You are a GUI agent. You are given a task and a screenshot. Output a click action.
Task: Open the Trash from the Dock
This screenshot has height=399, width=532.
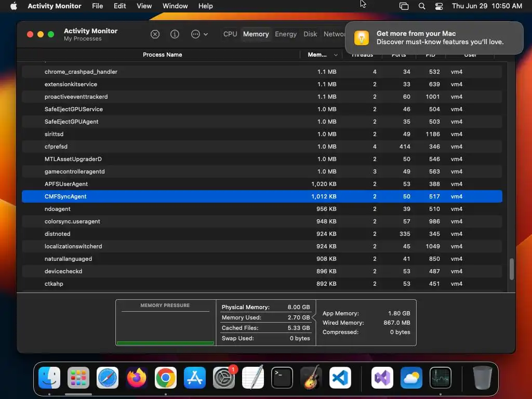(482, 378)
